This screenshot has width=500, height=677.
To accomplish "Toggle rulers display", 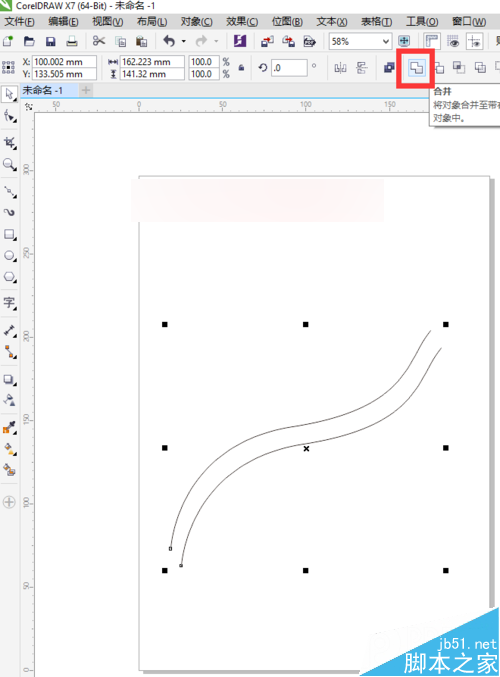I will [x=431, y=41].
